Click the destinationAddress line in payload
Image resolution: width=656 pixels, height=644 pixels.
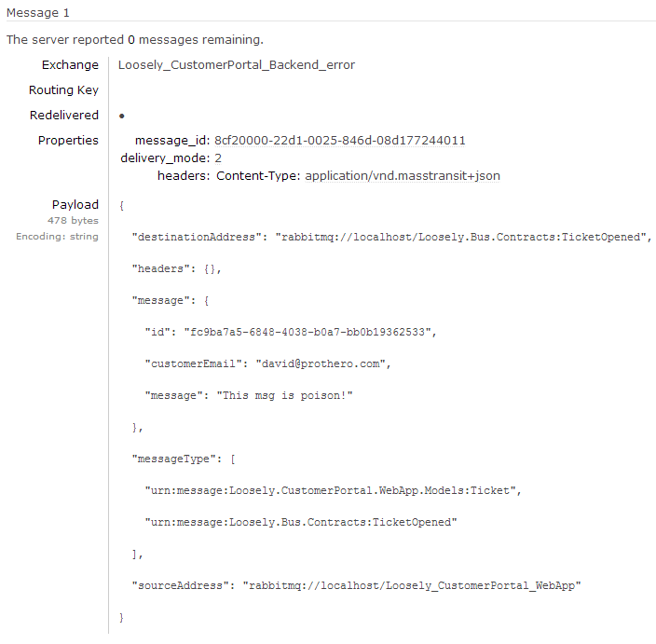point(391,238)
